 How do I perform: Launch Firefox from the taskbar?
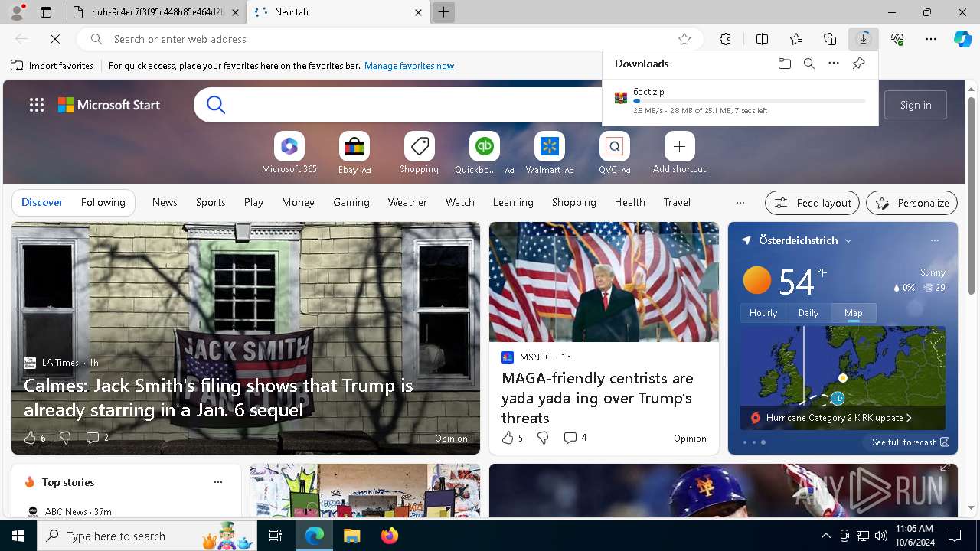[390, 536]
